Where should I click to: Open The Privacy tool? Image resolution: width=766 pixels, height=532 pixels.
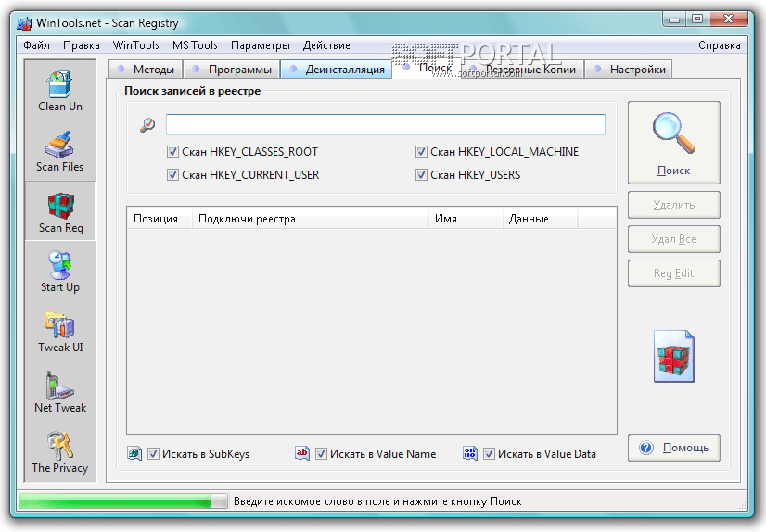60,452
